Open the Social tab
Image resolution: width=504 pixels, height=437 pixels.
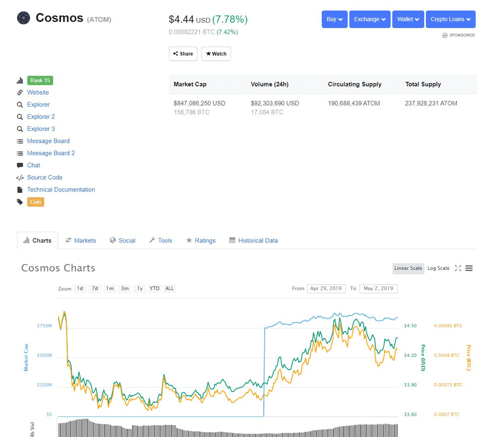[x=123, y=240]
